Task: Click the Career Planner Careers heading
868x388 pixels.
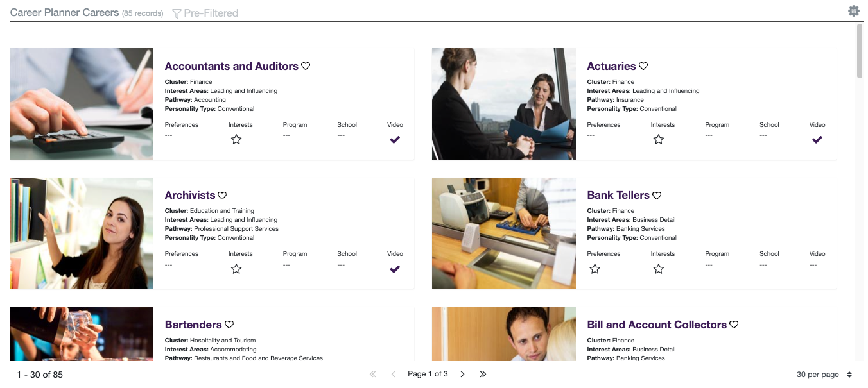Action: tap(65, 13)
